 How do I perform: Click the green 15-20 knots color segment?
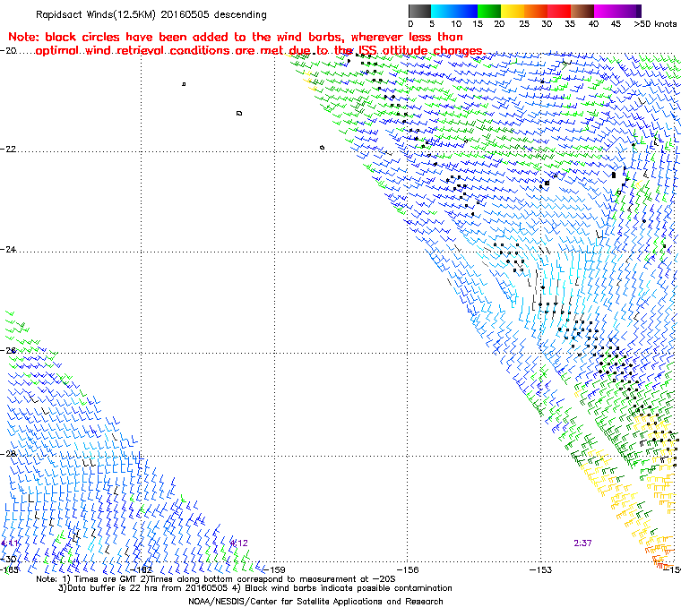click(x=489, y=11)
